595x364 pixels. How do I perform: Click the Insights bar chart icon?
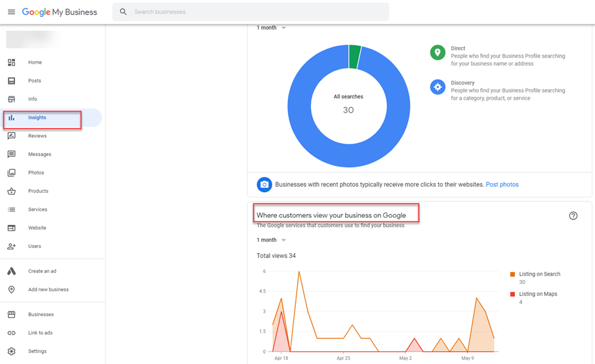pos(11,117)
